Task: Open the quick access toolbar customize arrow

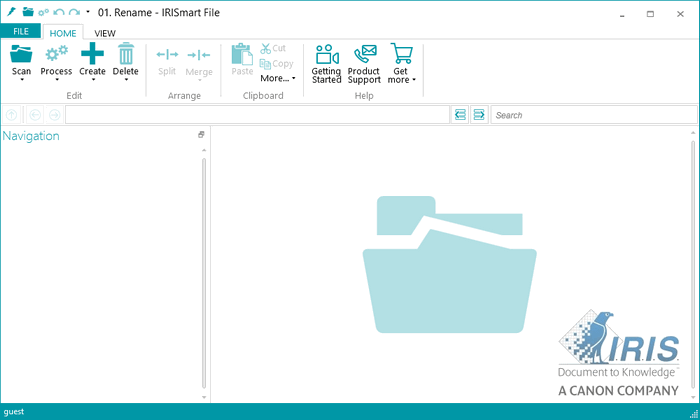Action: point(88,13)
